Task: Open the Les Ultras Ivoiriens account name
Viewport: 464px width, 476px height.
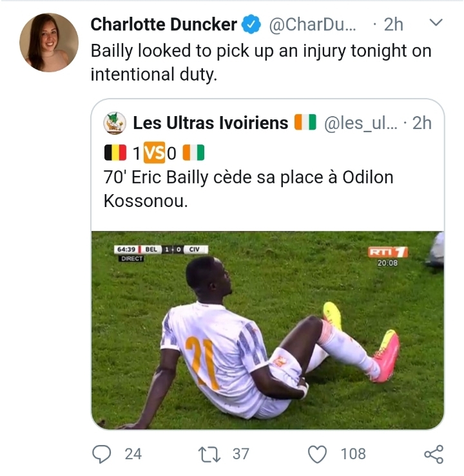Action: [211, 123]
